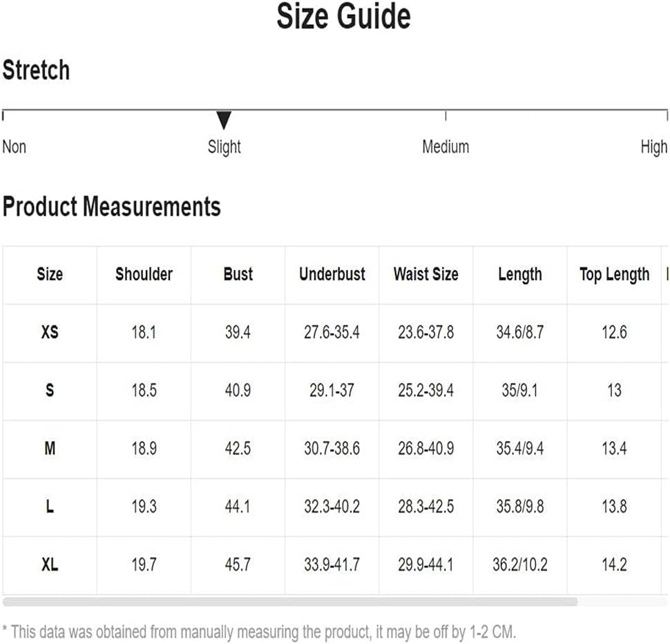This screenshot has height=644, width=670.
Task: Click the L row waist value 28.3-42.5
Action: click(426, 506)
